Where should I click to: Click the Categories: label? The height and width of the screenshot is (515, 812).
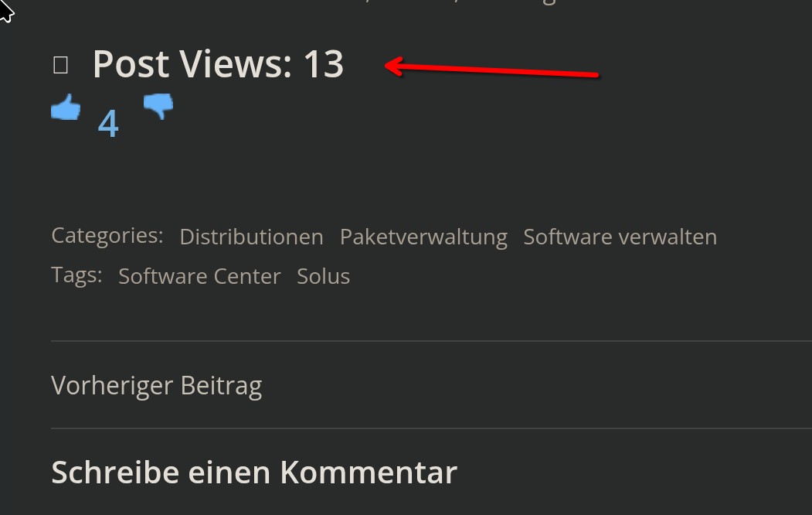[x=107, y=236]
